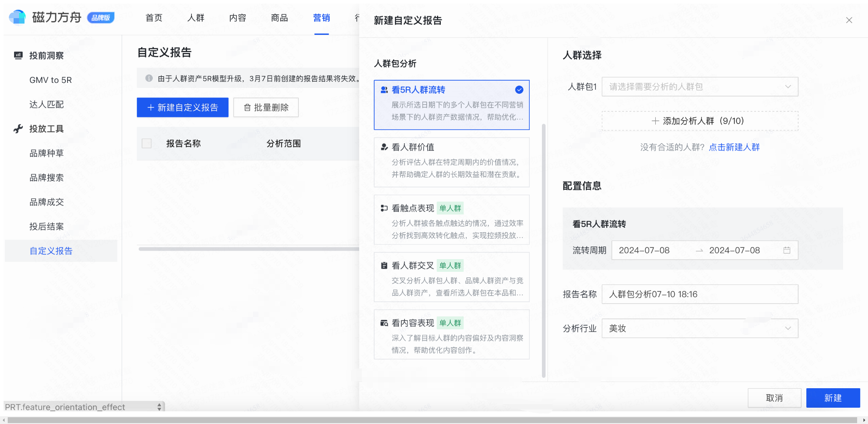Screen dimensions: 868x424
Task: Click the trash icon on 批量删除 button
Action: pyautogui.click(x=247, y=107)
